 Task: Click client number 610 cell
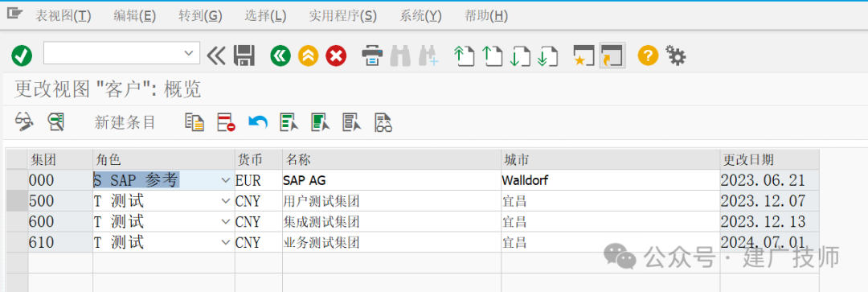[59, 242]
